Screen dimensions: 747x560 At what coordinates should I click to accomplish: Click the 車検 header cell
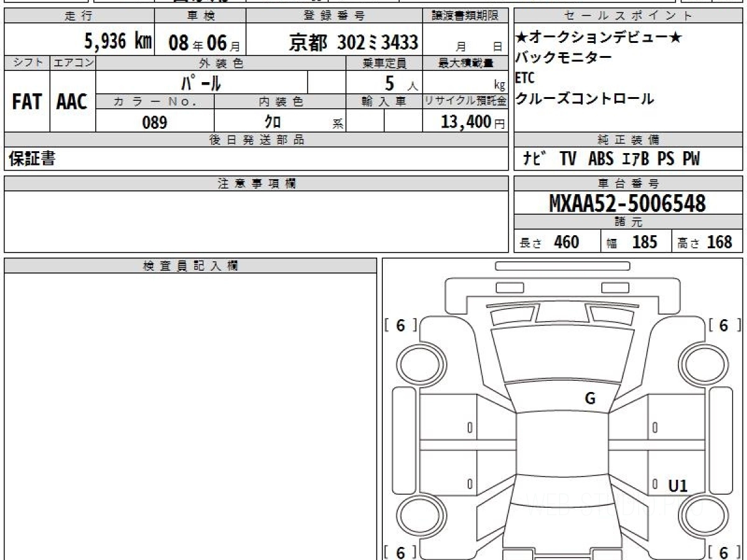tap(200, 16)
